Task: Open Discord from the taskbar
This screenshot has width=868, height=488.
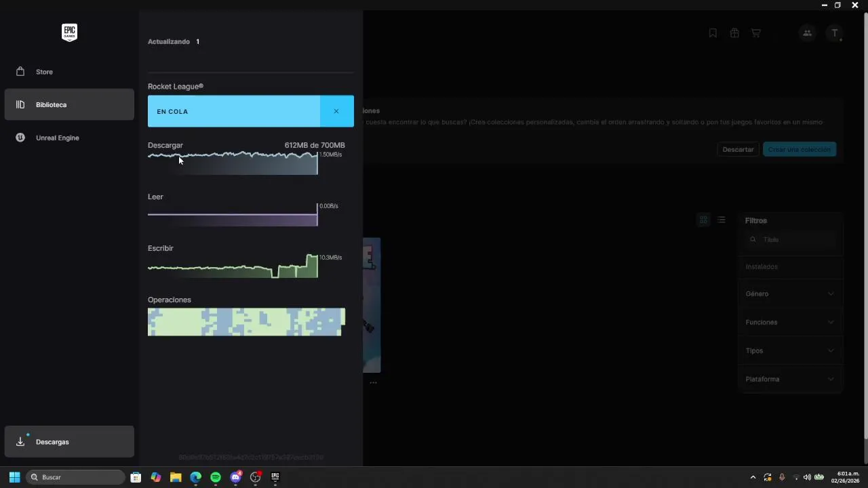Action: pyautogui.click(x=235, y=477)
